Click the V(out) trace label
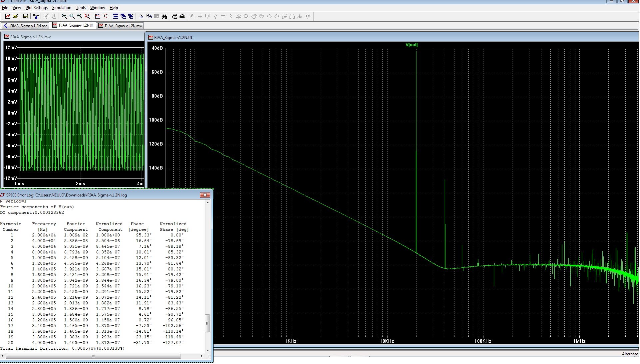Screen dimensions: 640x364 click(x=411, y=45)
